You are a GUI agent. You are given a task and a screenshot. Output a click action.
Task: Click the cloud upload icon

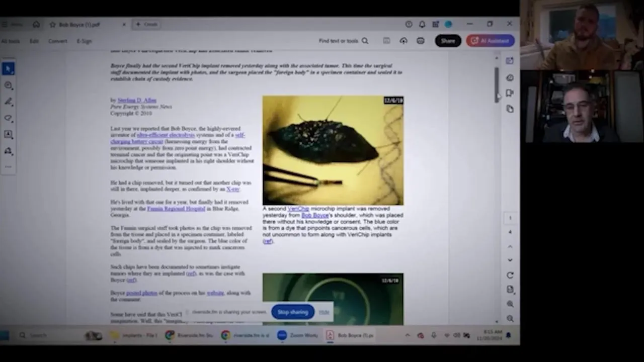[404, 41]
